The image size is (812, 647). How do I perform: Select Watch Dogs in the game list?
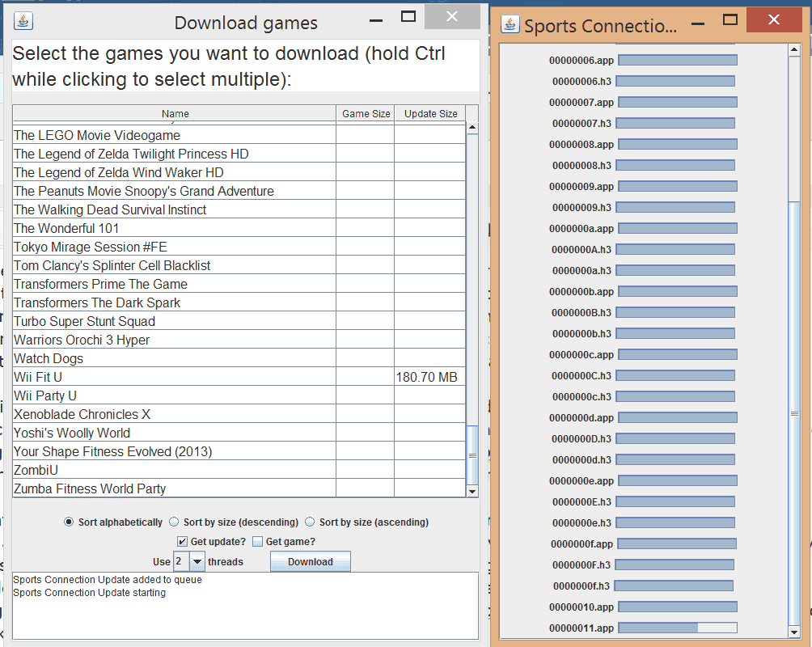click(239, 358)
